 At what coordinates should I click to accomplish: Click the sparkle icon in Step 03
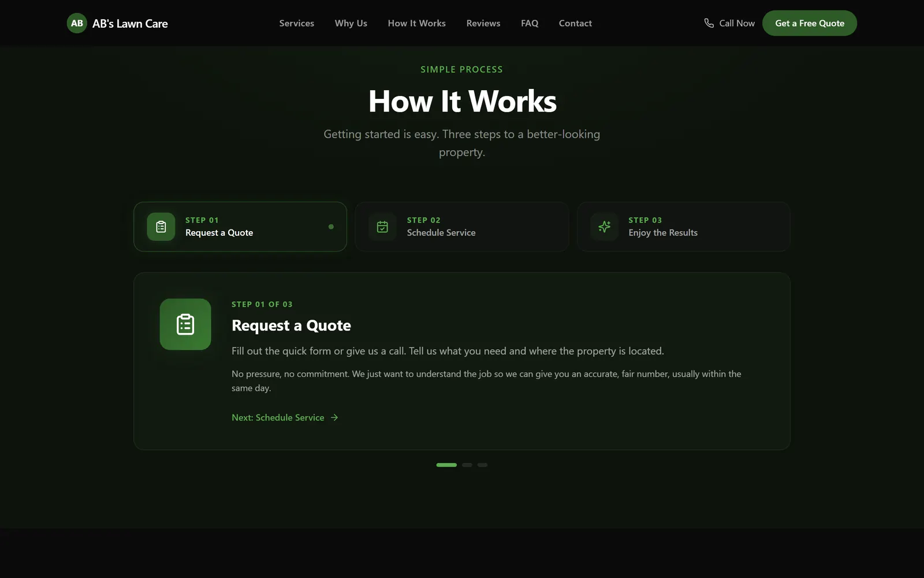(x=604, y=227)
